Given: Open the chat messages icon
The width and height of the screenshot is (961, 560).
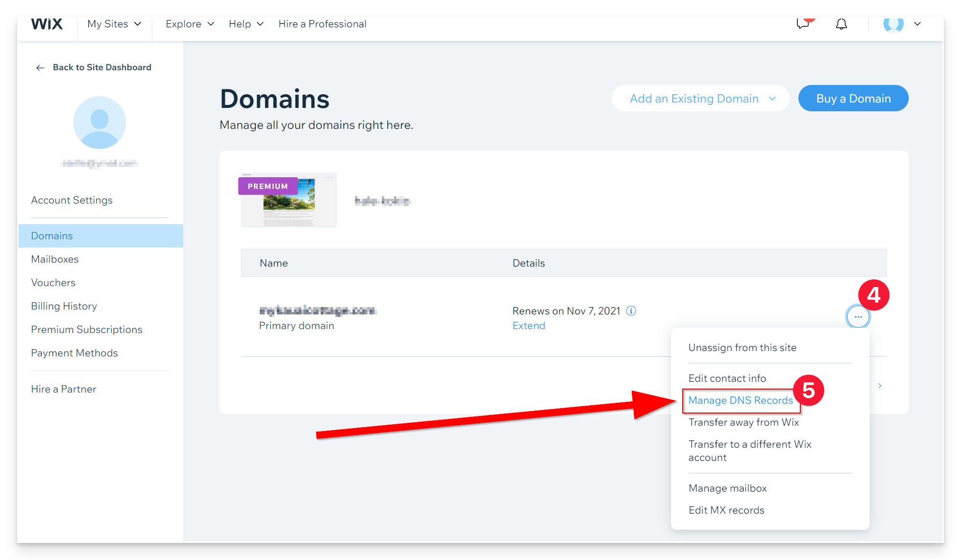Looking at the screenshot, I should [803, 23].
